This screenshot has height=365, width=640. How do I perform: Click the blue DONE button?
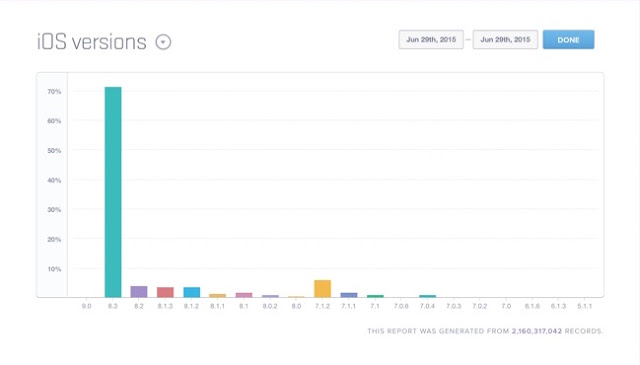pyautogui.click(x=568, y=40)
